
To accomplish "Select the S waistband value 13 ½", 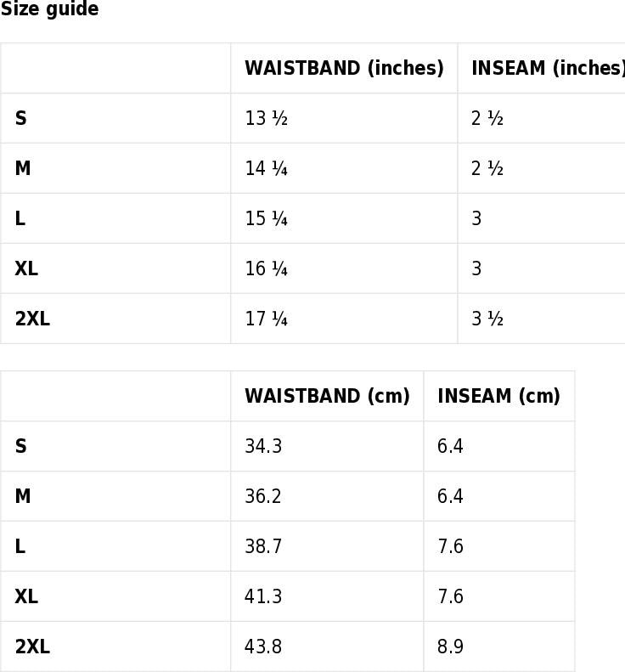I will click(x=266, y=118).
